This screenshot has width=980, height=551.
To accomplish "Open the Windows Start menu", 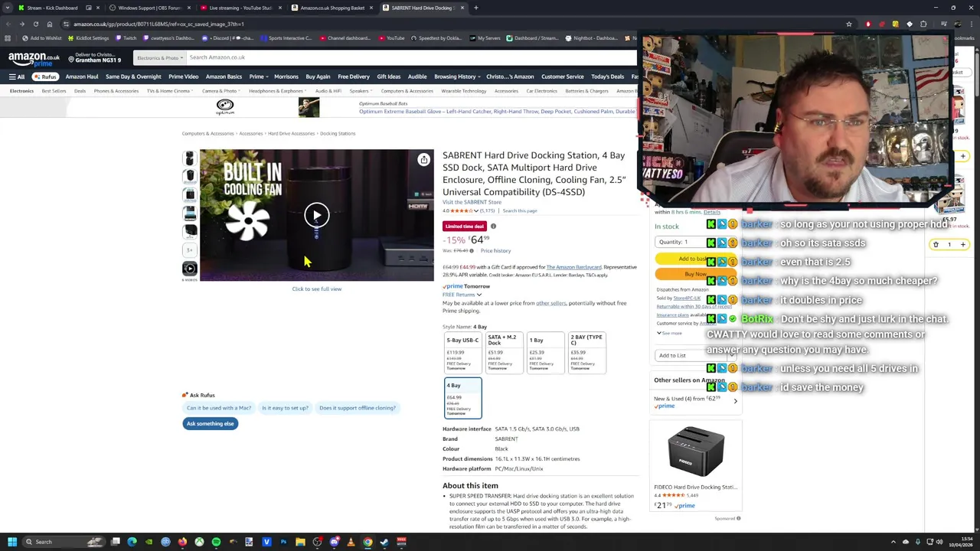I will pos(11,542).
